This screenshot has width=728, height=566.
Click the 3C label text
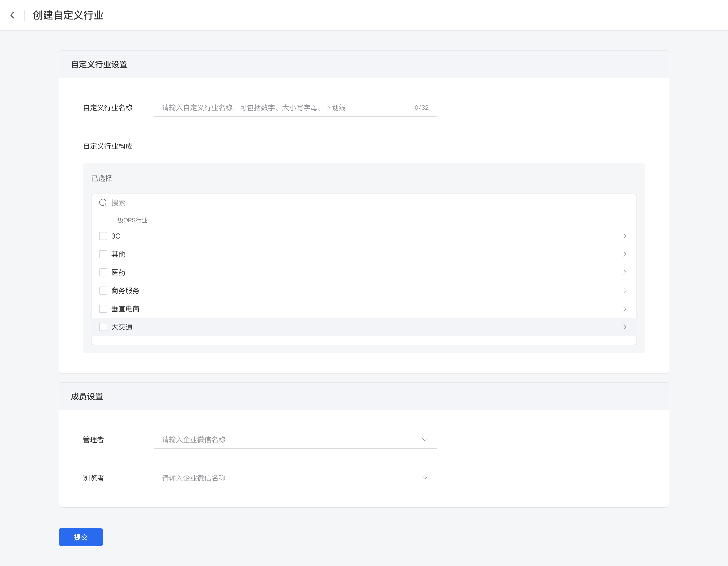click(116, 236)
